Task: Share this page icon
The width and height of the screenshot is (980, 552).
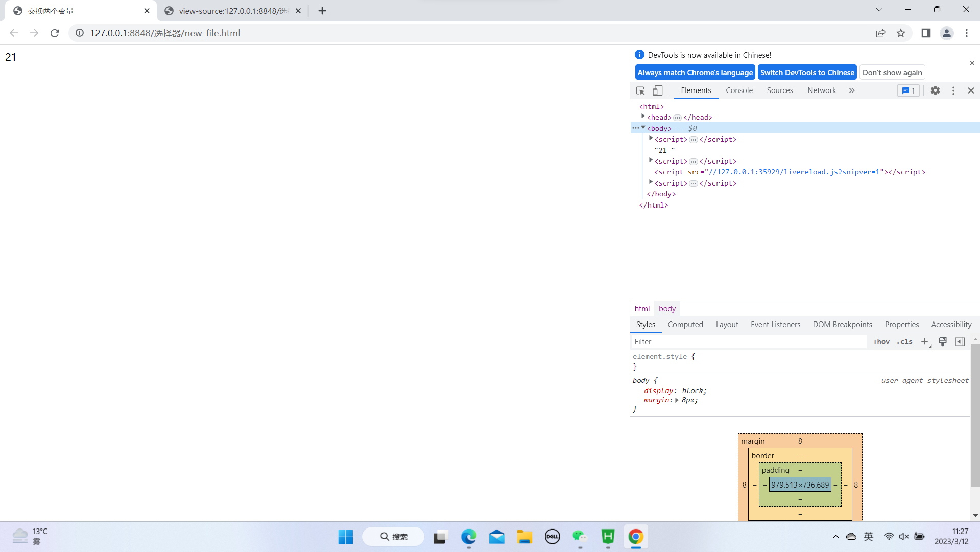Action: 880,33
